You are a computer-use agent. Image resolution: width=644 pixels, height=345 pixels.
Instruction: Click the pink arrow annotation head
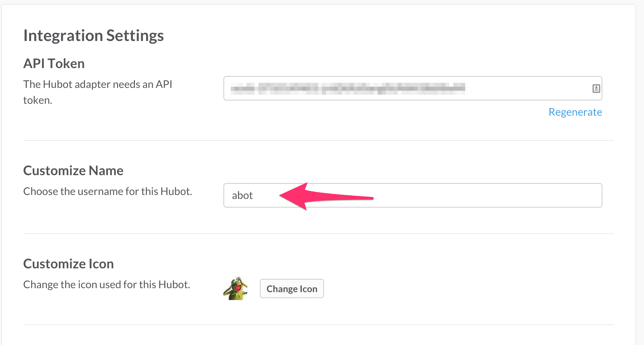coord(295,196)
